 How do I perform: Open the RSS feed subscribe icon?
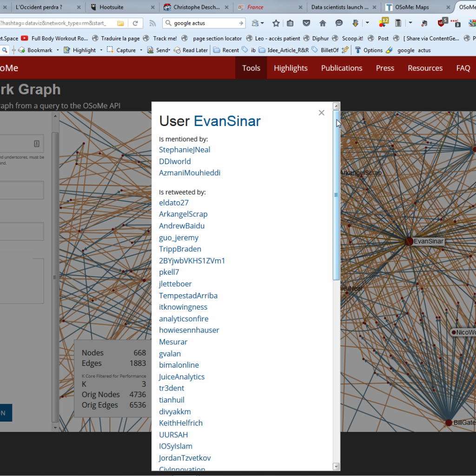click(152, 23)
